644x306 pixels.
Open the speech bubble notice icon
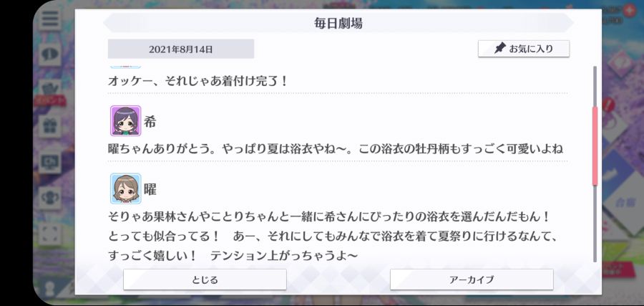coord(50,54)
